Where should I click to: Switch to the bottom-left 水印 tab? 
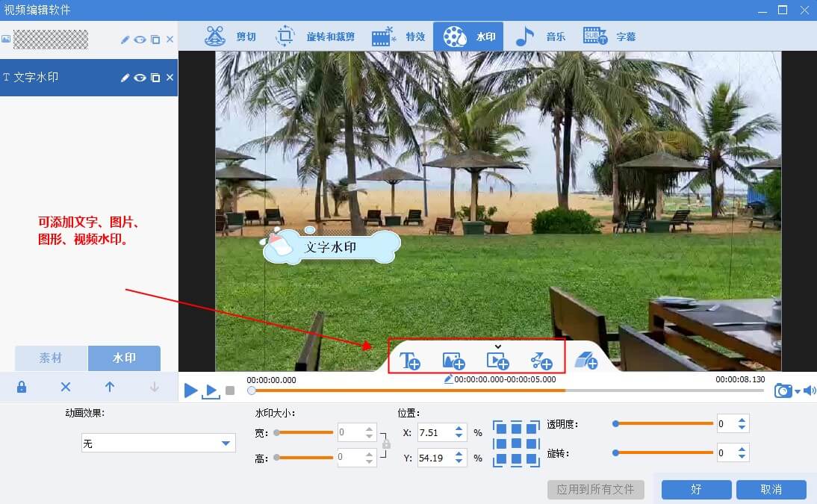coord(124,358)
